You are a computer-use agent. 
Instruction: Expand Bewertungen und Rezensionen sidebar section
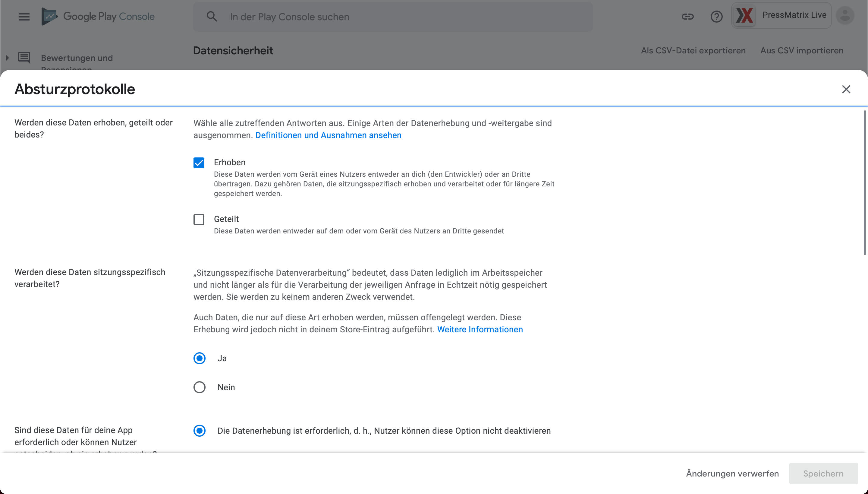click(x=7, y=58)
